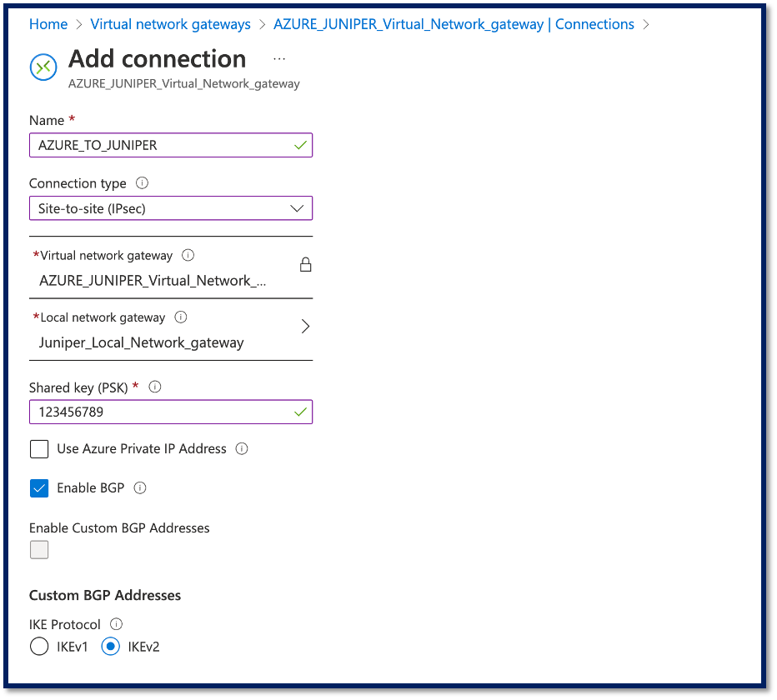Check Use Azure Private IP Address box
777x700 pixels.
pos(39,449)
